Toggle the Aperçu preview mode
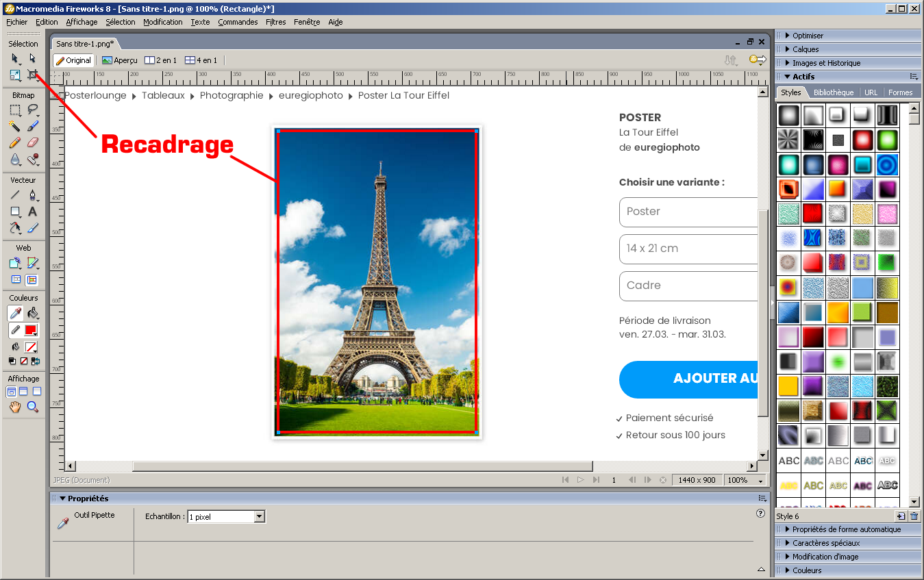The image size is (924, 580). point(120,60)
